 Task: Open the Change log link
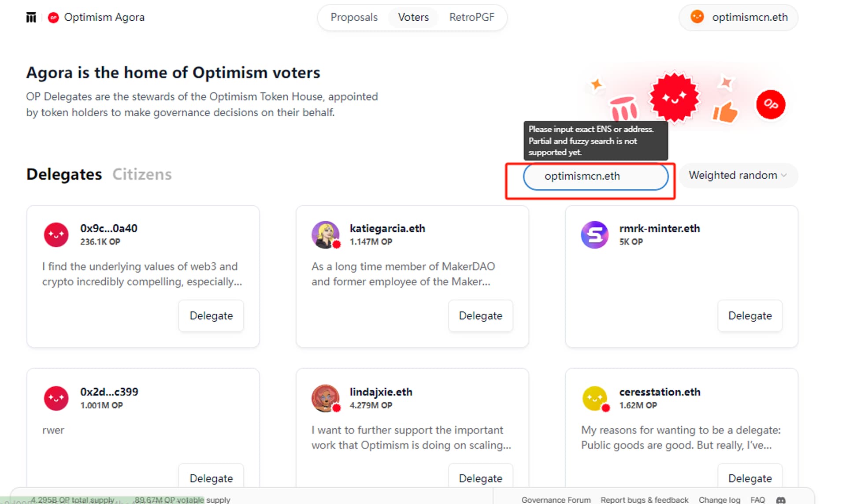coord(719,500)
